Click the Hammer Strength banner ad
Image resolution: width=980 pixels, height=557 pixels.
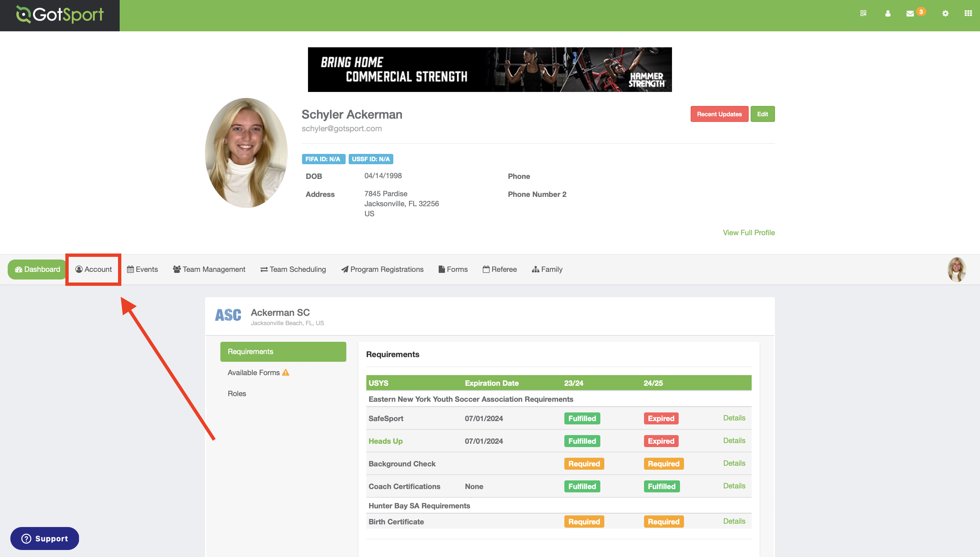(x=490, y=70)
